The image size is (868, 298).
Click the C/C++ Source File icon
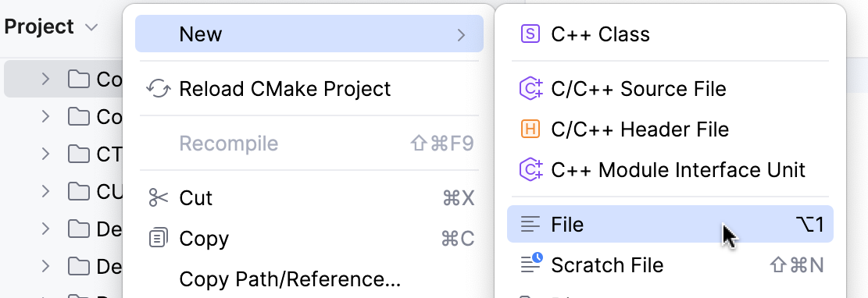coord(530,88)
